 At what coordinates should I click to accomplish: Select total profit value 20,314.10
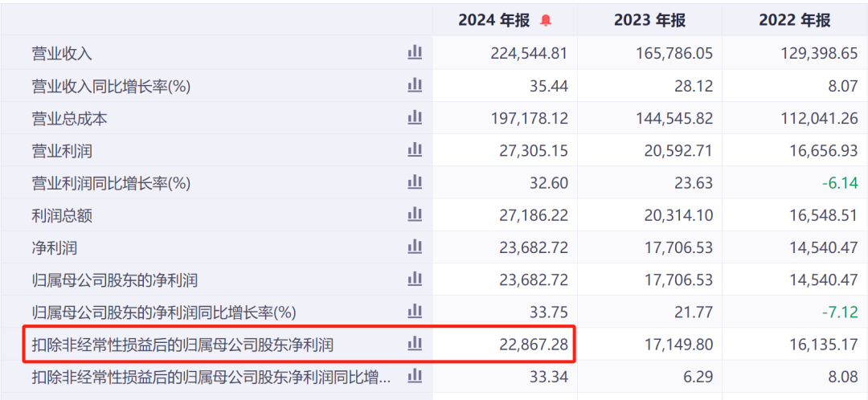pyautogui.click(x=678, y=215)
